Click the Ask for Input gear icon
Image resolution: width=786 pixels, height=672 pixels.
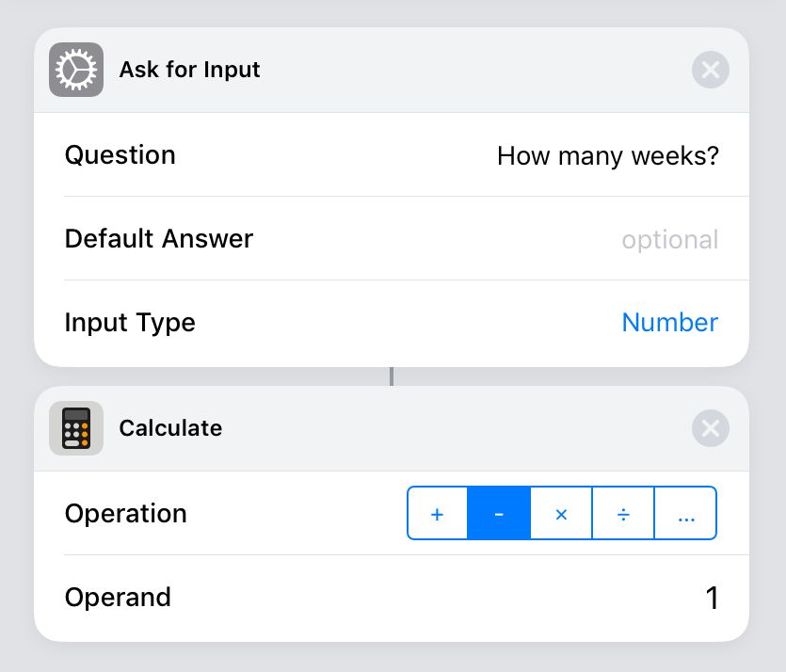click(x=76, y=70)
